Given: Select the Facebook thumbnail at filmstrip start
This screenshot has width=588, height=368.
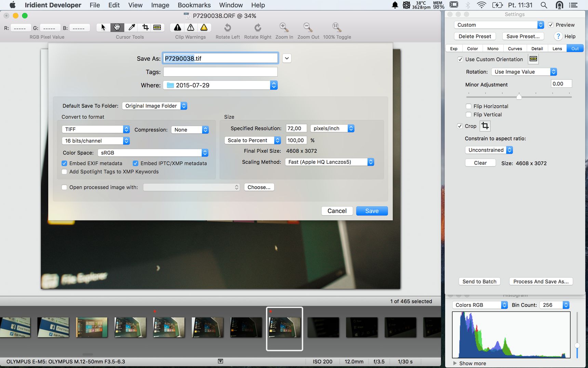Looking at the screenshot, I should [15, 327].
